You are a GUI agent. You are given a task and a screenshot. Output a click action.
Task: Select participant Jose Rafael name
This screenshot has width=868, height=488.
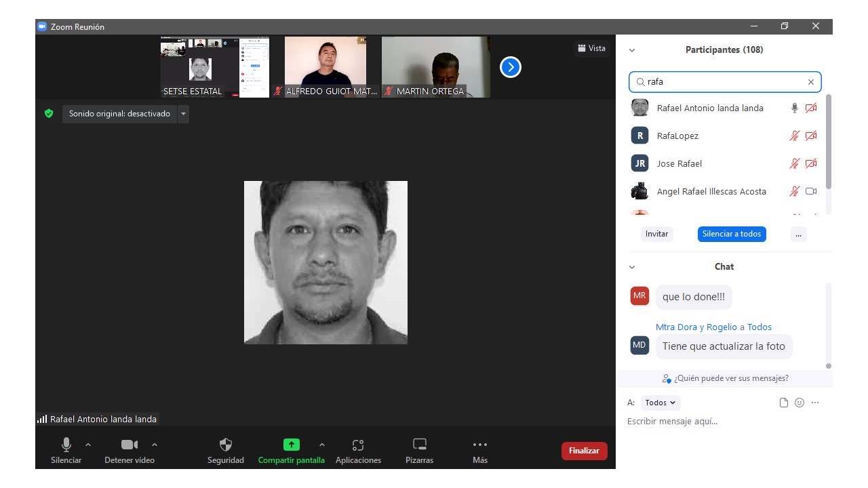pyautogui.click(x=679, y=163)
